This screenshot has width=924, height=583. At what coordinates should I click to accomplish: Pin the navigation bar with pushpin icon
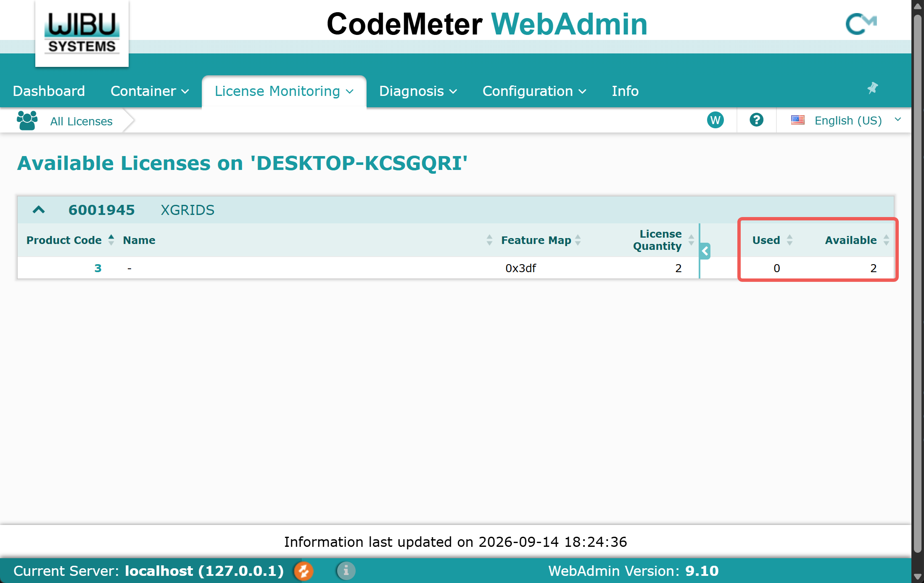coord(873,88)
